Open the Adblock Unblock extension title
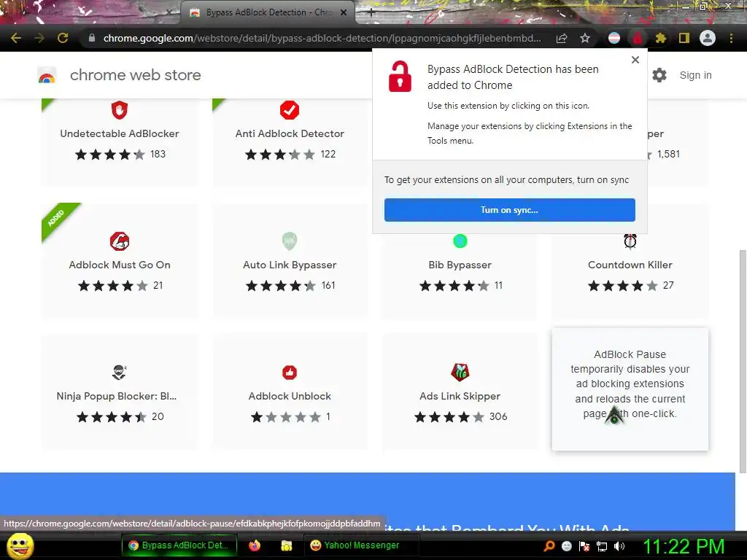This screenshot has height=560, width=747. tap(290, 396)
